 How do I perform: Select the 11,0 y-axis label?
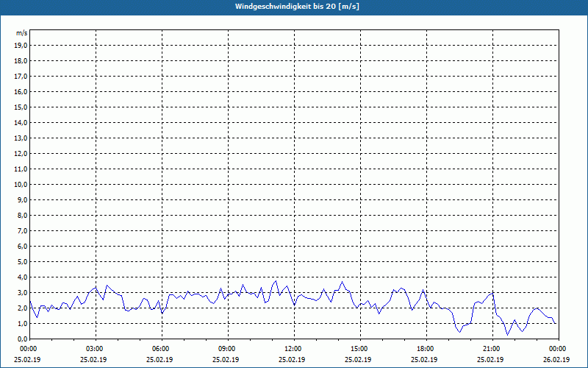(21, 169)
